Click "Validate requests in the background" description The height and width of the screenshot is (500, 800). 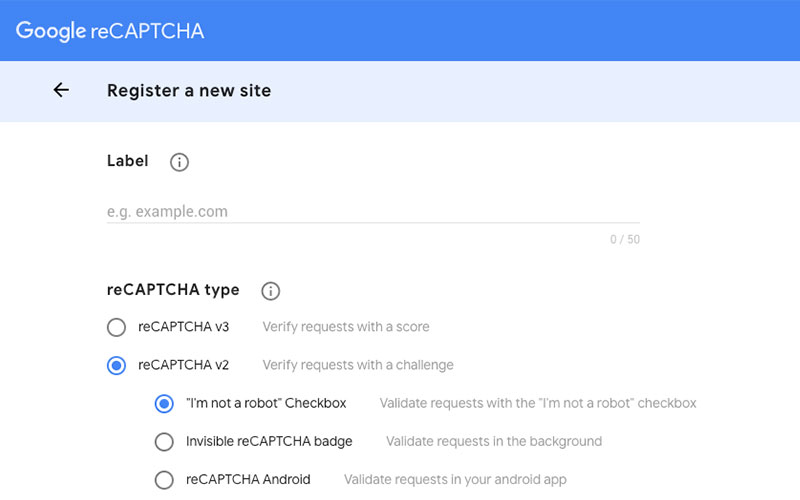tap(494, 441)
